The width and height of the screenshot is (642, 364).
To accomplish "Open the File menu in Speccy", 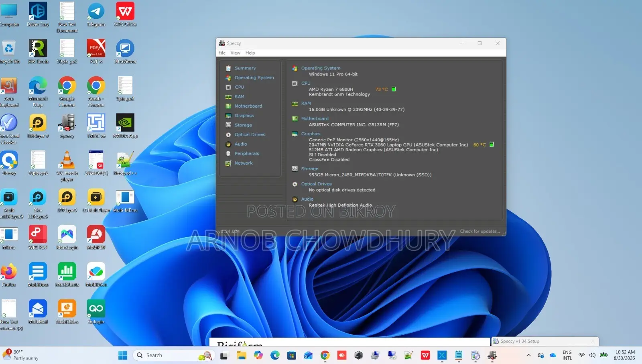I will 222,53.
